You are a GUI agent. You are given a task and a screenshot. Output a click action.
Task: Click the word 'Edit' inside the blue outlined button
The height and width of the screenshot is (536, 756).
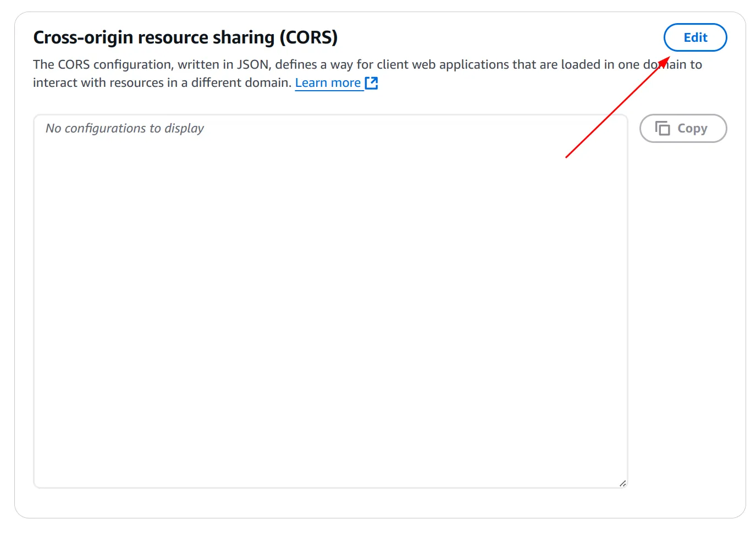[x=695, y=37]
